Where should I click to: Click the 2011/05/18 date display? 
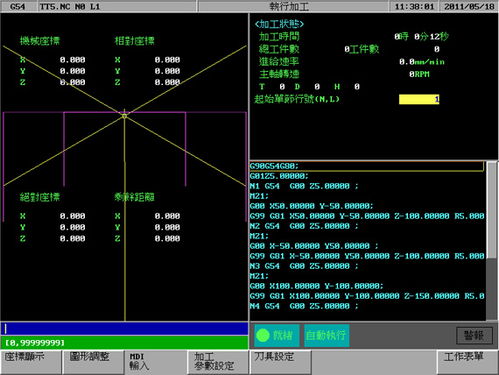469,7
